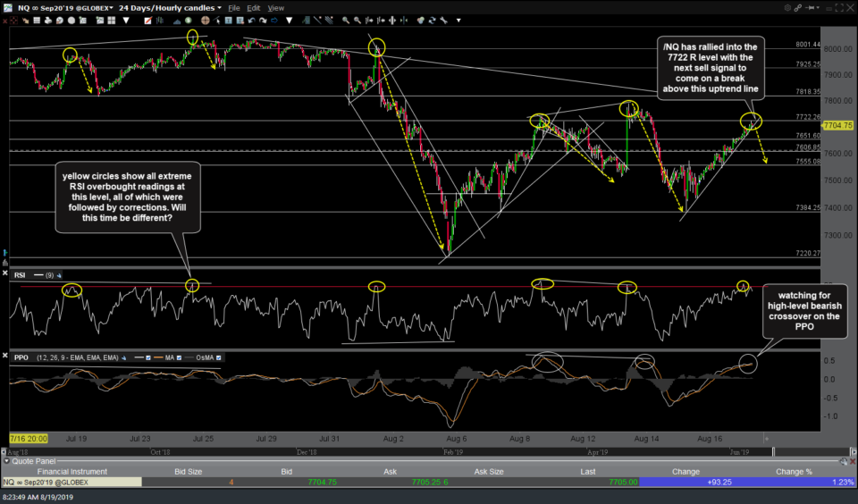Image resolution: width=858 pixels, height=504 pixels.
Task: Close the RSI sub-chart panel
Action: pos(5,273)
